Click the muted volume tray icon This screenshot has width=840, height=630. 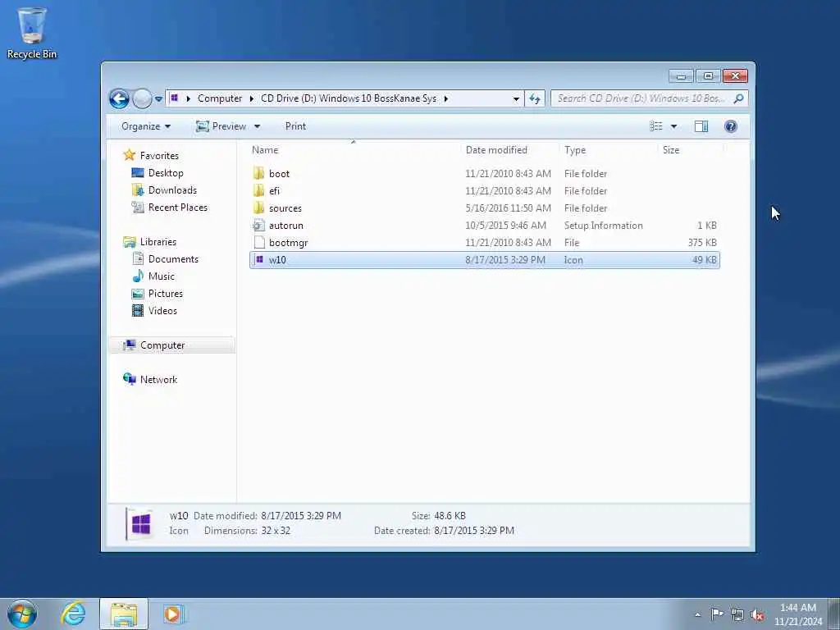click(757, 615)
